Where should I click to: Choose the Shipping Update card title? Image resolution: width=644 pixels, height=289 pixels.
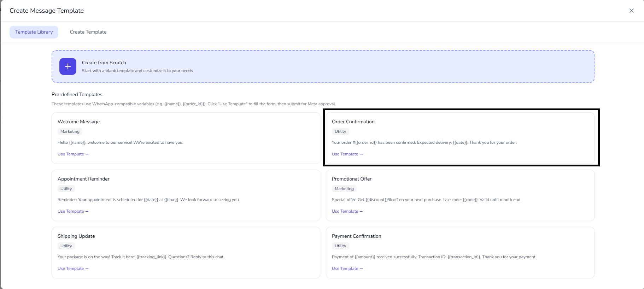[76, 236]
